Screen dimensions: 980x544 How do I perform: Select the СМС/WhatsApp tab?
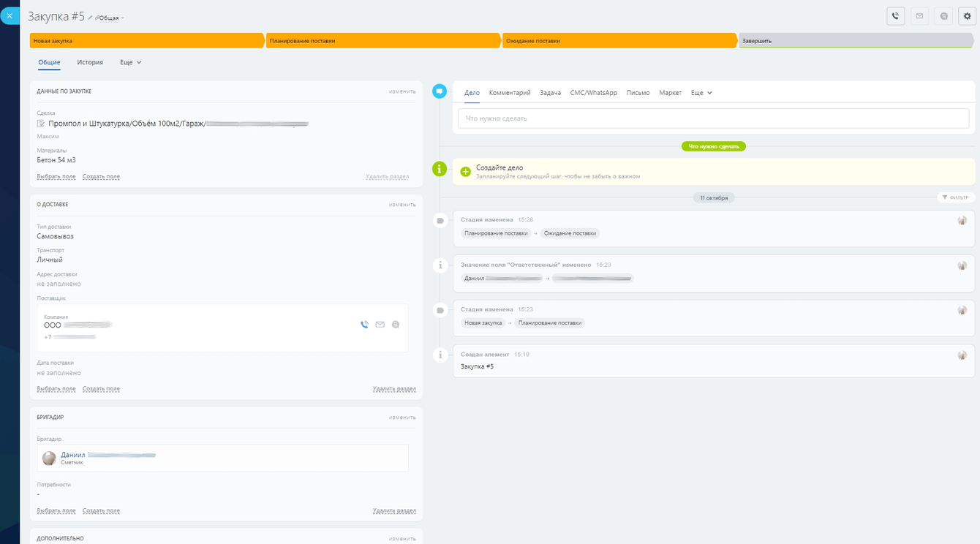point(593,93)
